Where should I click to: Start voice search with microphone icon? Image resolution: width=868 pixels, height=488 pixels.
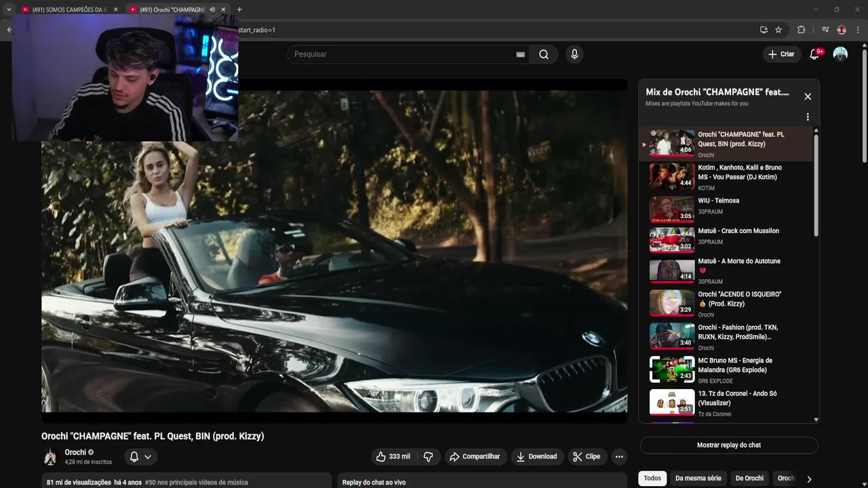coord(574,54)
